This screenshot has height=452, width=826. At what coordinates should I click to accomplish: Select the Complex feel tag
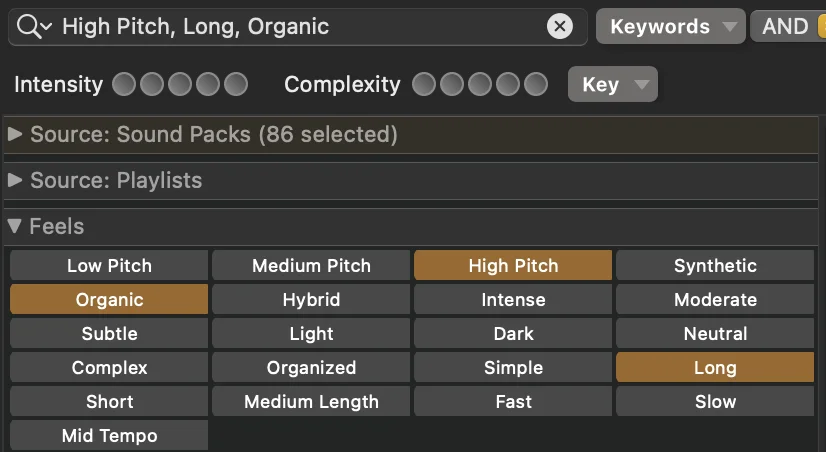pyautogui.click(x=109, y=367)
